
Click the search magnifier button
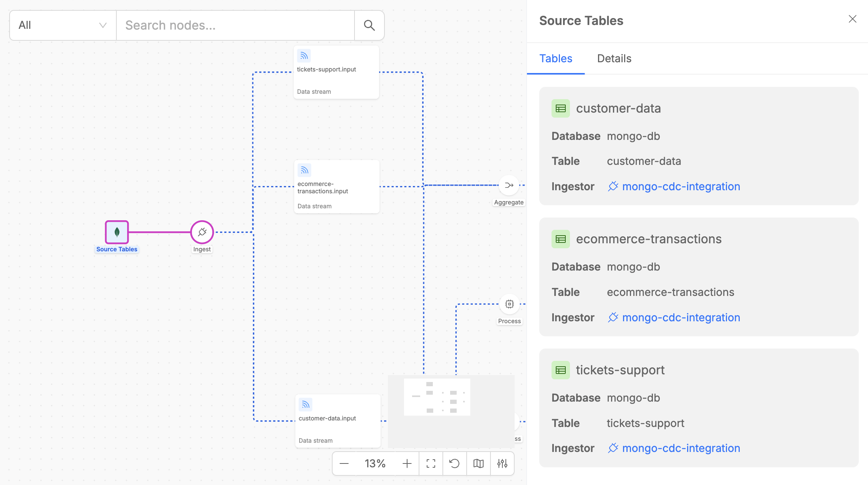(x=369, y=25)
